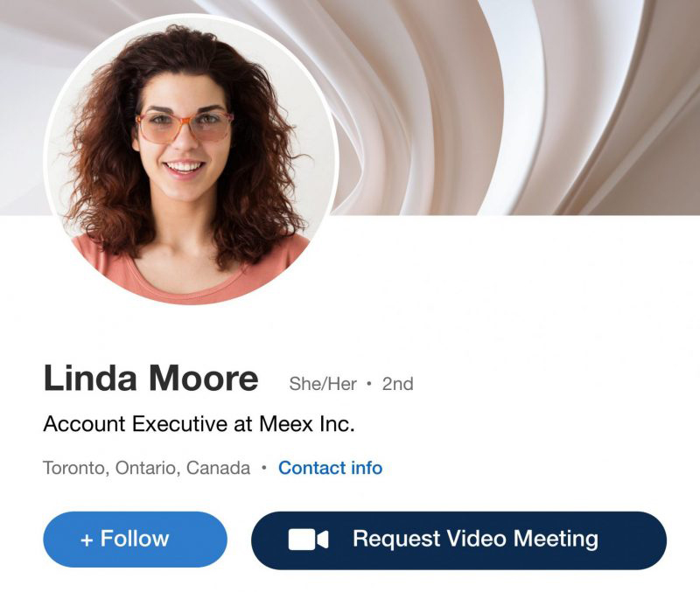Click the 2nd degree connection badge
This screenshot has height=606, width=700.
click(398, 384)
